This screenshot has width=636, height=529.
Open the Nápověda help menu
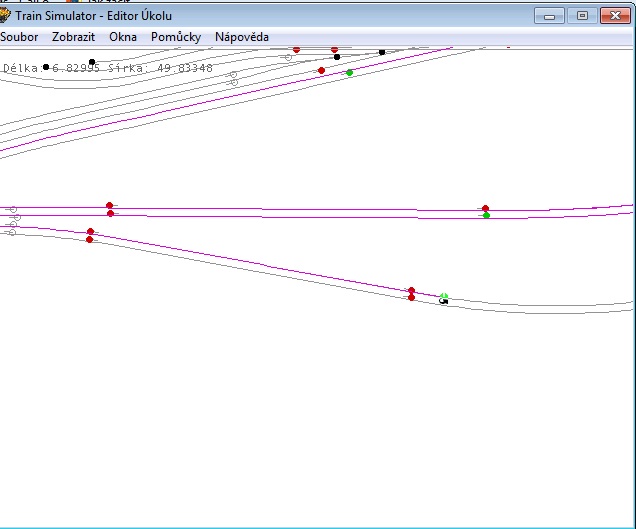point(242,37)
